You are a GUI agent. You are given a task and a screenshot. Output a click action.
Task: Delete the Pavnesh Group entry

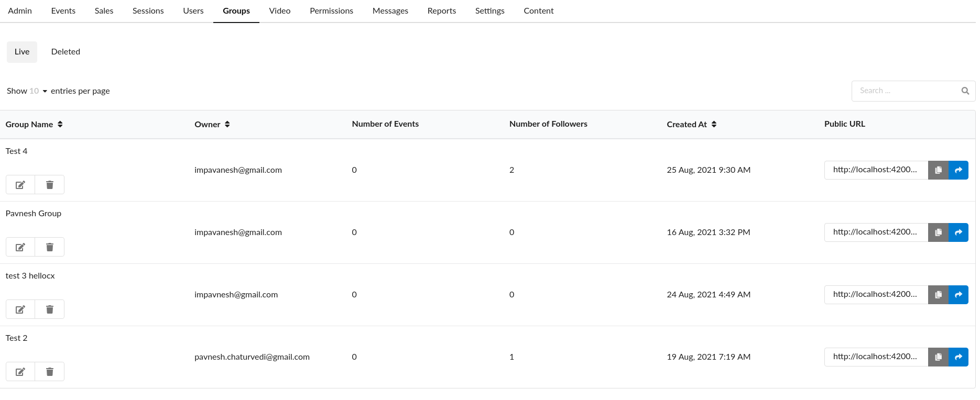(x=50, y=247)
